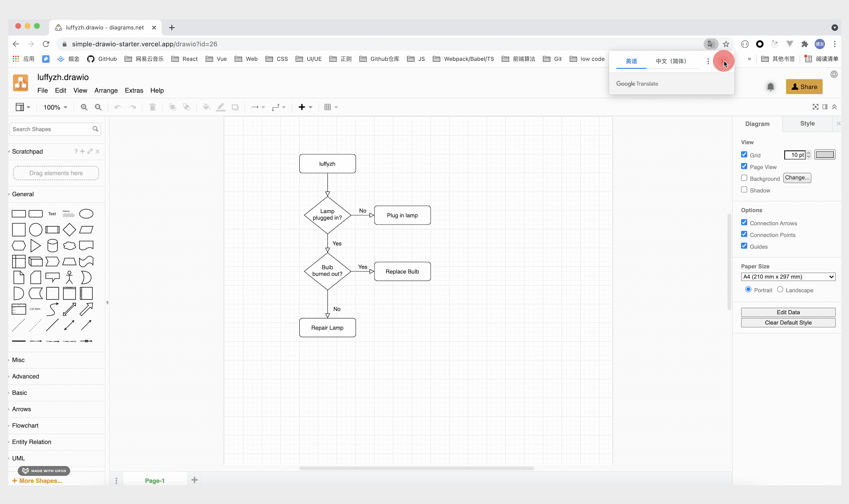849x504 pixels.
Task: Click the Clear Default Style button
Action: pos(788,323)
